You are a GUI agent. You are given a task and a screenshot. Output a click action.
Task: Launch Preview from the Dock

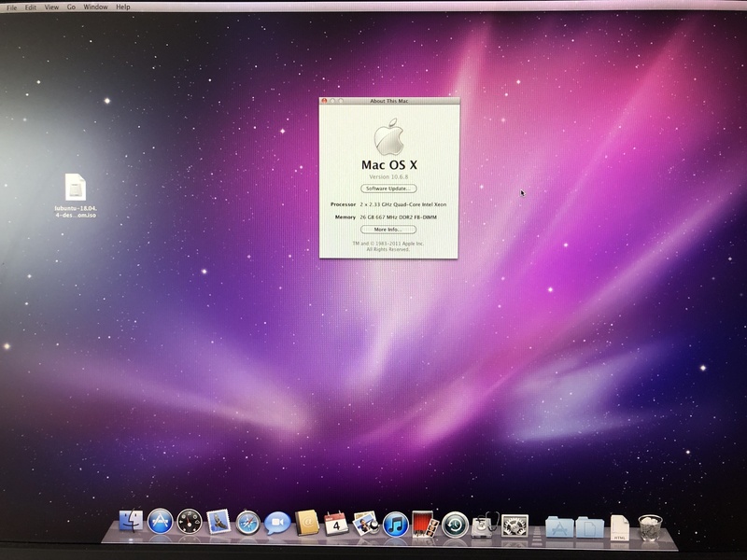click(x=365, y=524)
